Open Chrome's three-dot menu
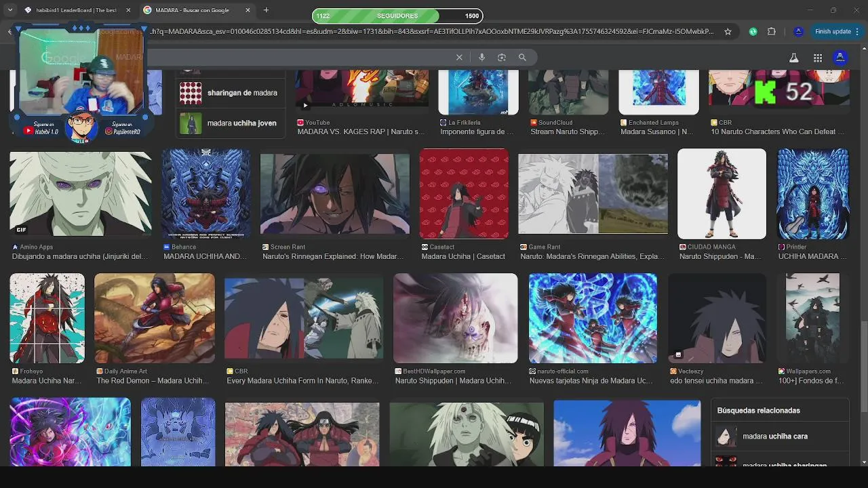Screen dimensions: 868x488 coord(859,31)
